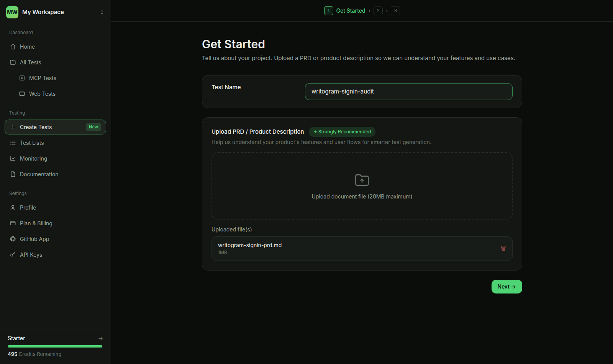Click the GitHub App logo icon
This screenshot has width=613, height=364.
(13, 239)
